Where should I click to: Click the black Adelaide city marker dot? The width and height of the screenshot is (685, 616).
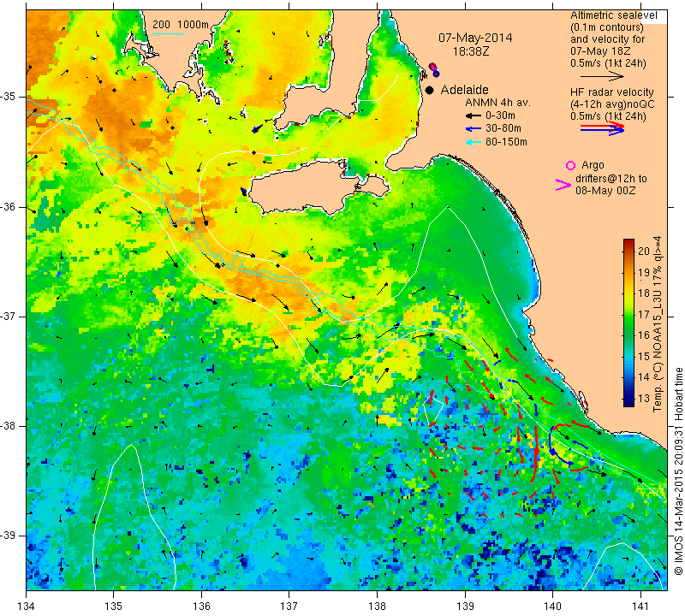pos(430,90)
